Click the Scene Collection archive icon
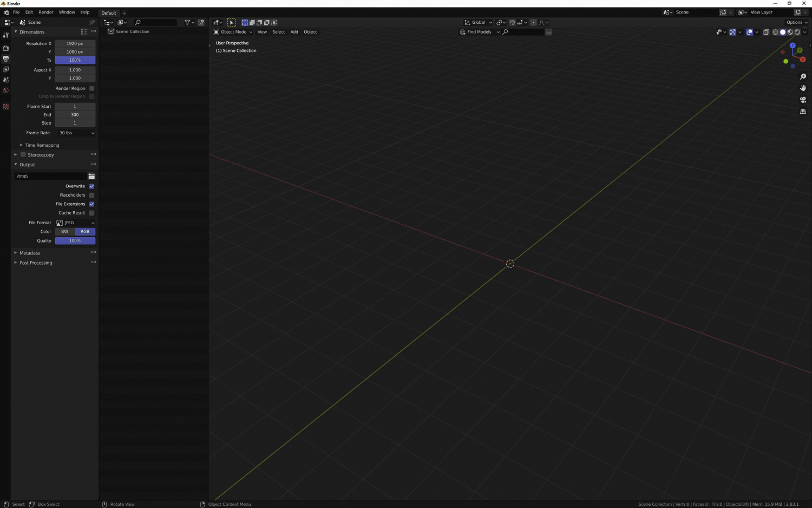 click(111, 31)
